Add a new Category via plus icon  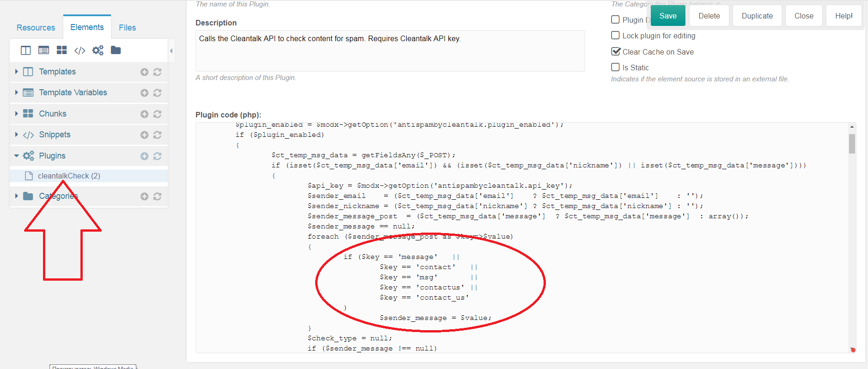[144, 197]
